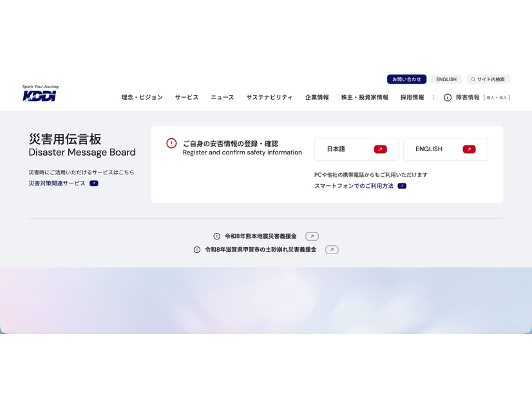The height and width of the screenshot is (399, 532).
Task: Open the 採用情報 menu
Action: pos(412,97)
